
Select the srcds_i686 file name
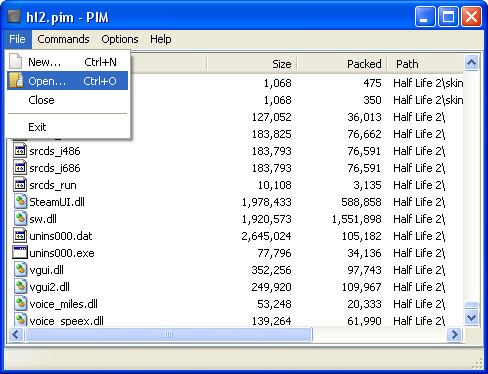click(x=55, y=168)
